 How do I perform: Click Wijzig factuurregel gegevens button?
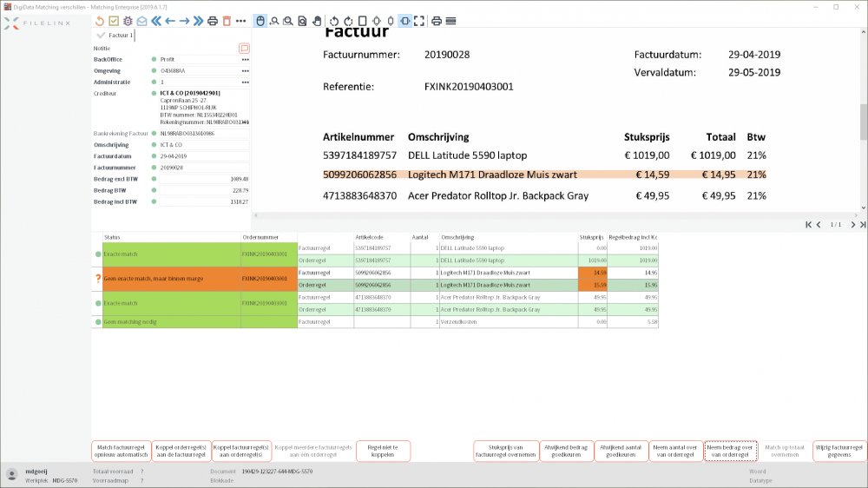click(839, 451)
